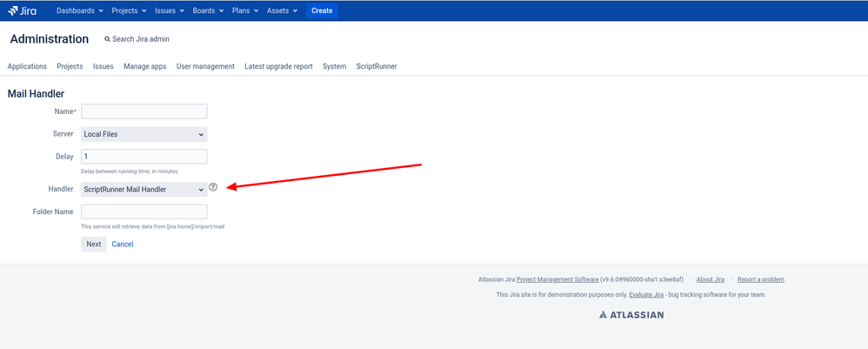868x349 pixels.
Task: Click the blue Create button
Action: [x=322, y=10]
